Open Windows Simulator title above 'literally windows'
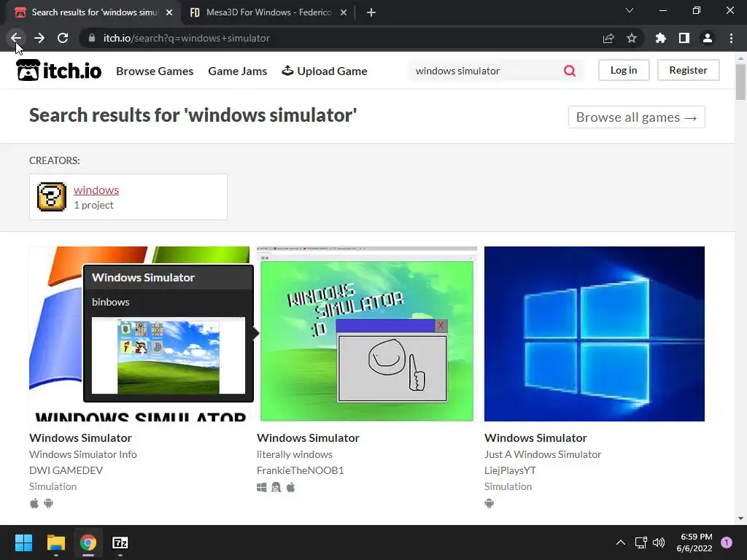This screenshot has width=747, height=560. (x=308, y=437)
